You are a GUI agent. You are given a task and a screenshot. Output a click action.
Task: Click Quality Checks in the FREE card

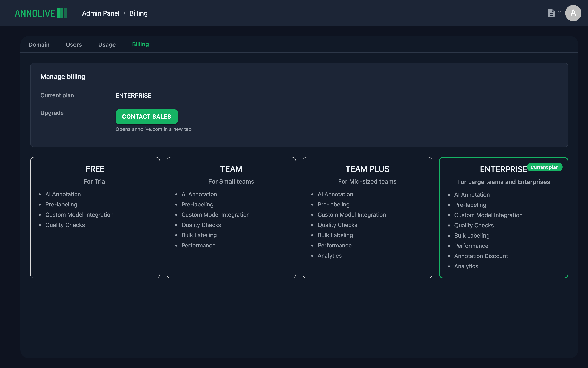(x=65, y=225)
